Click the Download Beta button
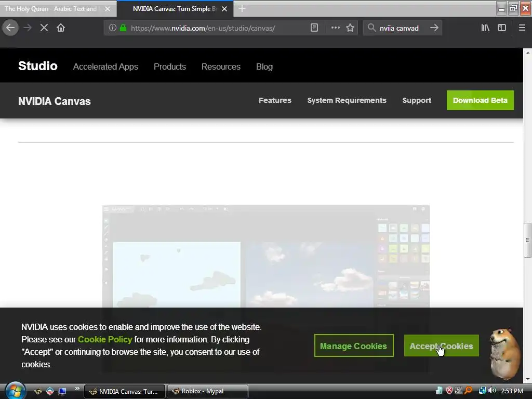This screenshot has width=532, height=399. 480,100
